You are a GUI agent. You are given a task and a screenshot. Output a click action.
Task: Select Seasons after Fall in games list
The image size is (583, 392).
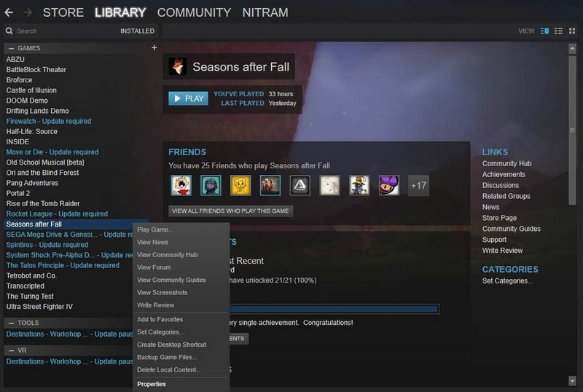pos(77,224)
